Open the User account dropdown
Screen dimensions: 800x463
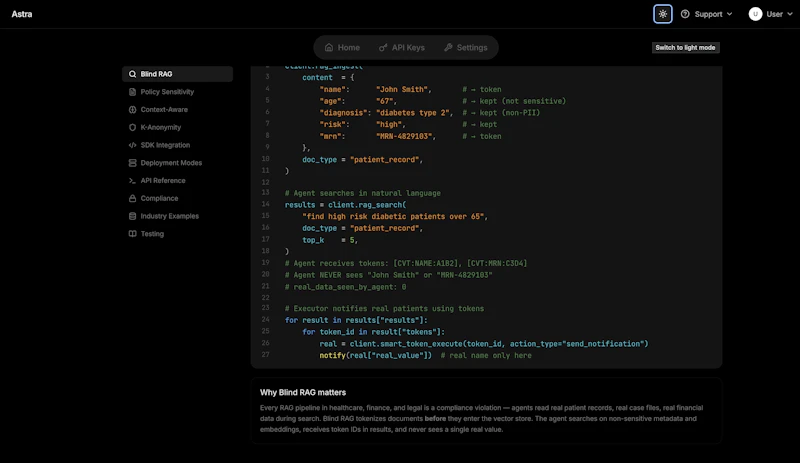[770, 14]
